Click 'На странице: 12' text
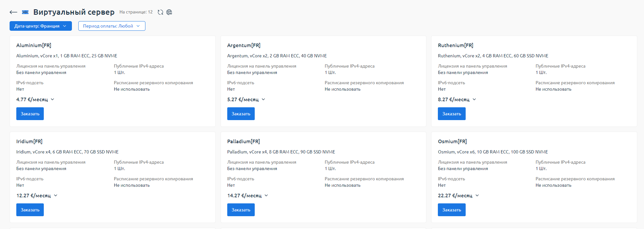This screenshot has width=644, height=229. (136, 12)
